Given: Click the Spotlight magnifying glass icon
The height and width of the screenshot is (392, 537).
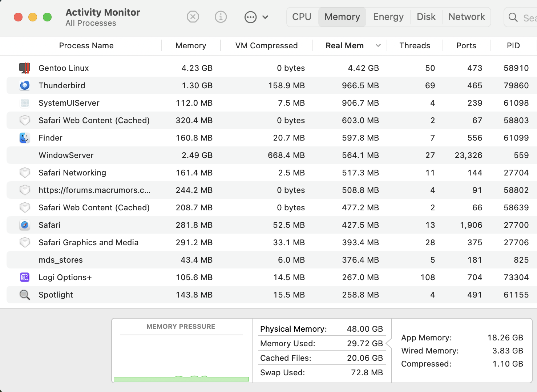Looking at the screenshot, I should [25, 295].
